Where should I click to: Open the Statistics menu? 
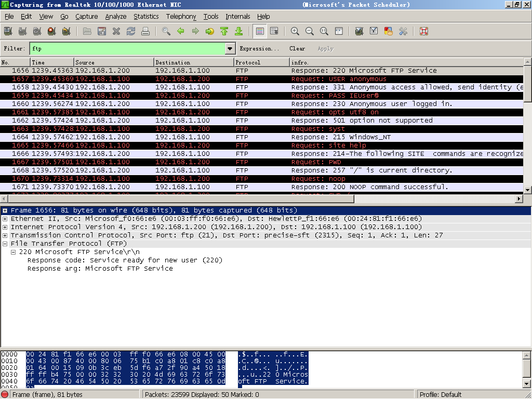[146, 16]
